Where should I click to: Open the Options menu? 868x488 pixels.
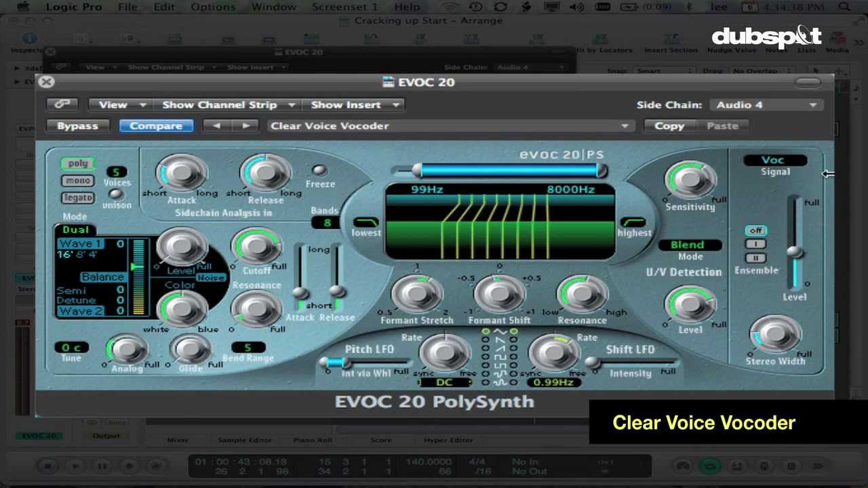[213, 7]
